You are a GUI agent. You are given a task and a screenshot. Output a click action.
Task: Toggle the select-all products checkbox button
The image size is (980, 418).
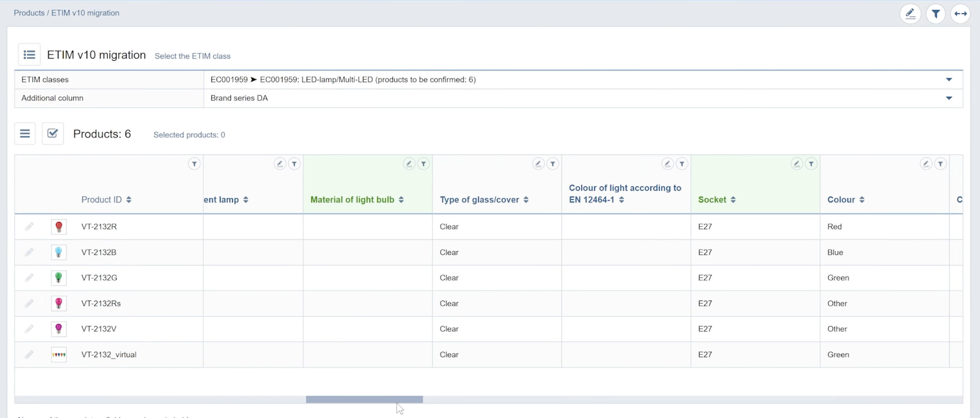coord(53,134)
